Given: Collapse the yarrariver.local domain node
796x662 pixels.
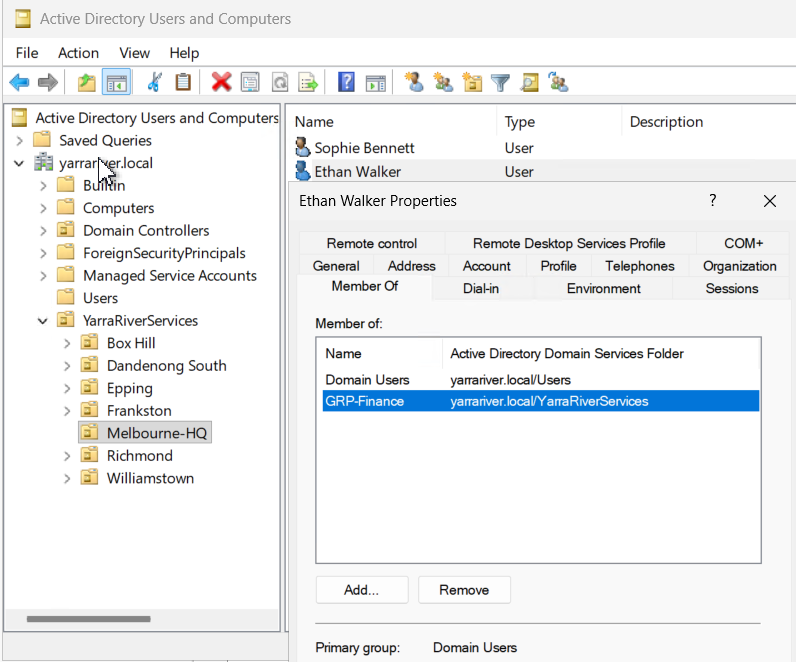Looking at the screenshot, I should (x=19, y=163).
